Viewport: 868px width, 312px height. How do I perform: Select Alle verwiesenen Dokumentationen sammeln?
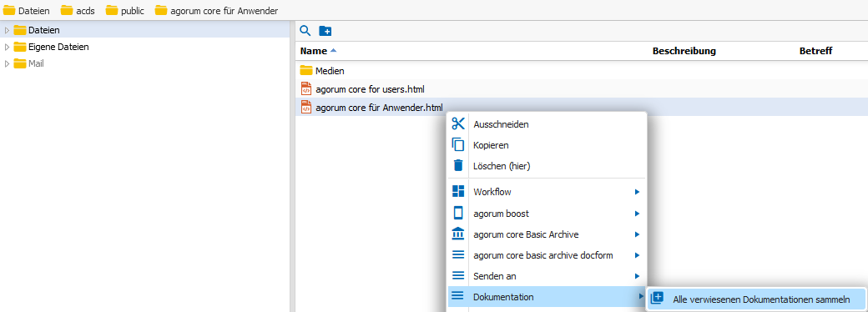pyautogui.click(x=755, y=299)
